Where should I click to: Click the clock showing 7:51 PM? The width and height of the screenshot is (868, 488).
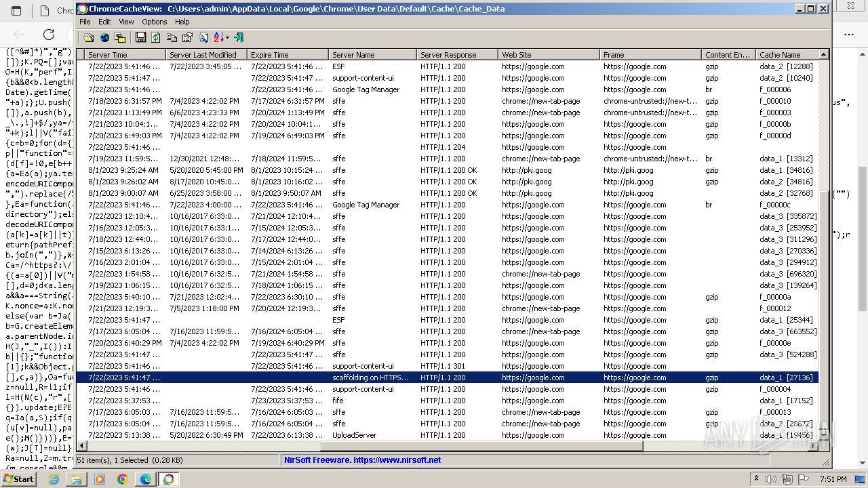[834, 479]
